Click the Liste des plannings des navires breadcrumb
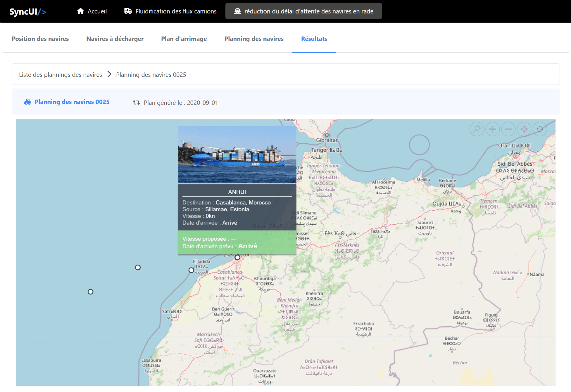 61,75
